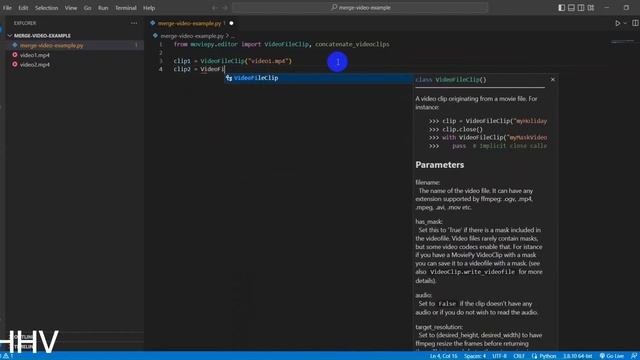Select merge-video-example.py in Explorer

point(75,45)
